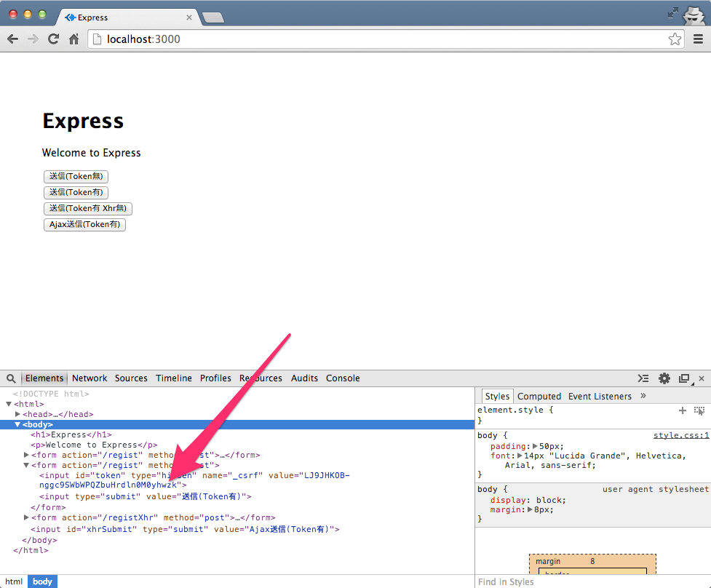Image resolution: width=711 pixels, height=588 pixels.
Task: Open the Audits panel
Action: click(x=304, y=378)
